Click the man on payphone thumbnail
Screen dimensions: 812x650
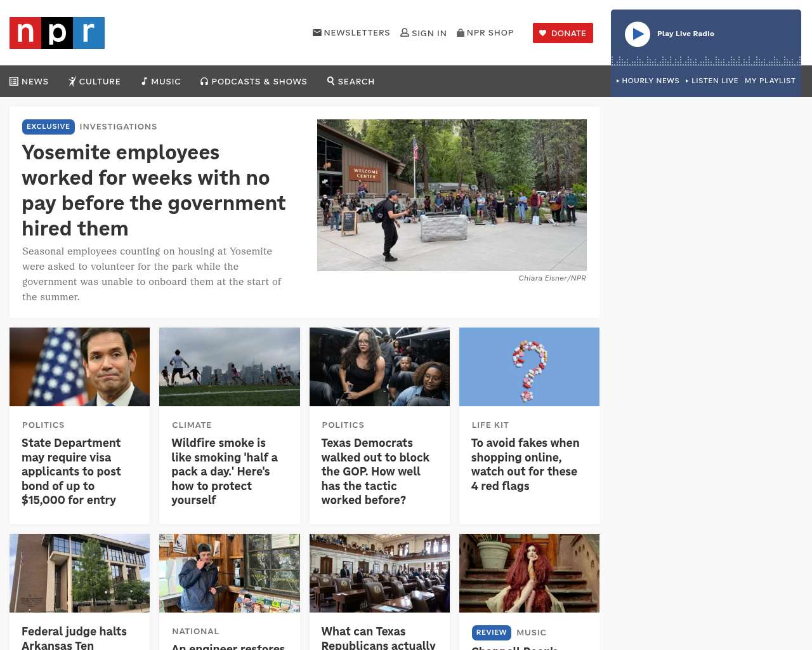click(230, 573)
